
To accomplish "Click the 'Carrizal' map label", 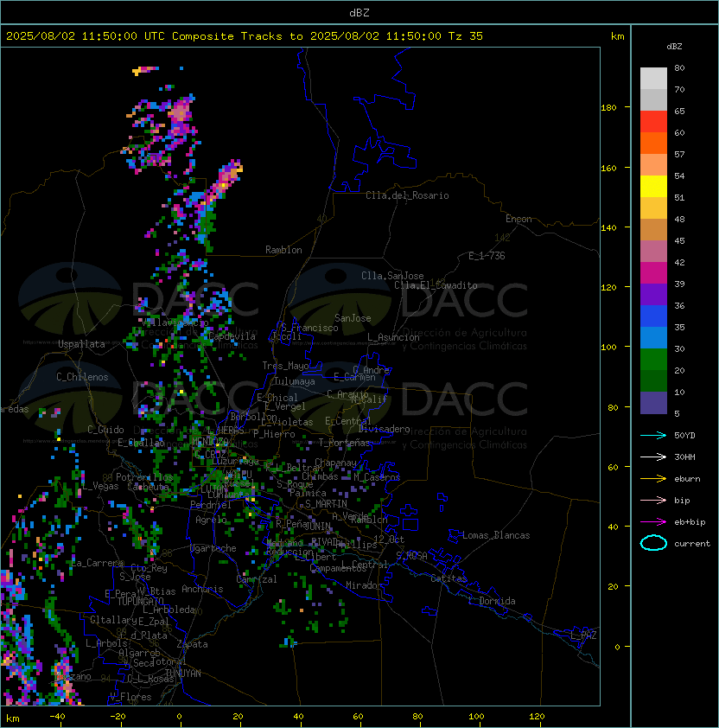I will (x=256, y=579).
